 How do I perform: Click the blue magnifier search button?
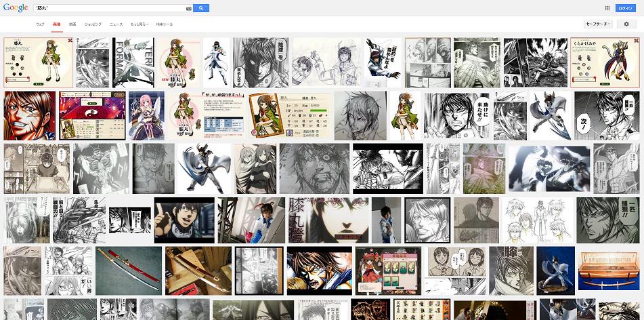click(201, 8)
